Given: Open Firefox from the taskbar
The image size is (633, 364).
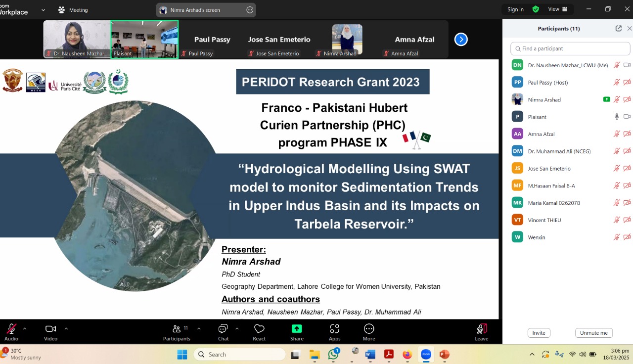Looking at the screenshot, I should pos(407,354).
